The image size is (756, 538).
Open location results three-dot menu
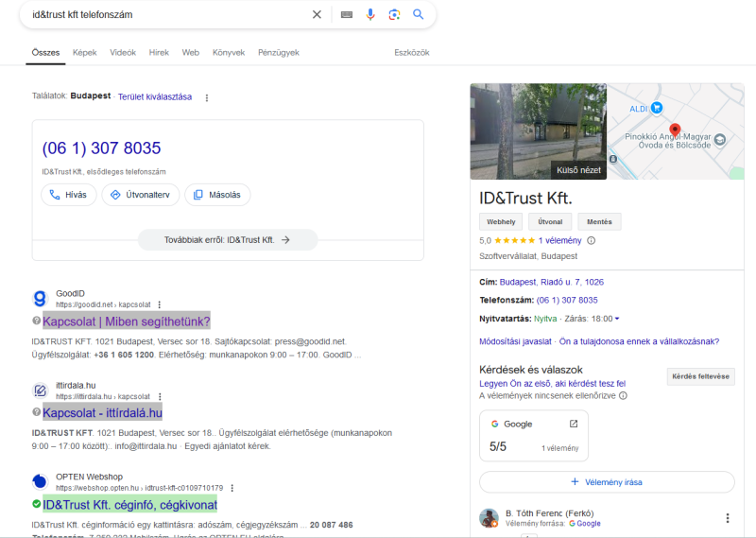coord(207,98)
